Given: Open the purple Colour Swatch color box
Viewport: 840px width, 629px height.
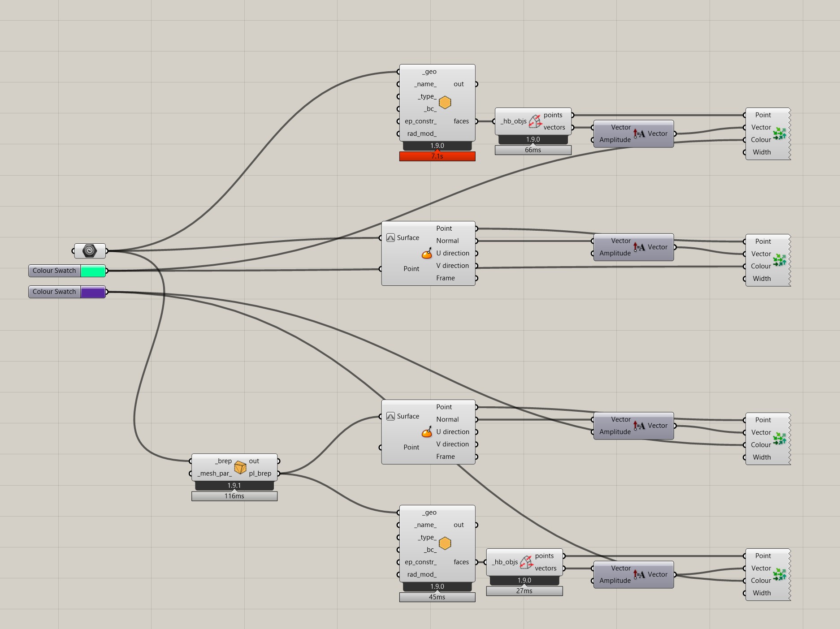Looking at the screenshot, I should pyautogui.click(x=93, y=292).
